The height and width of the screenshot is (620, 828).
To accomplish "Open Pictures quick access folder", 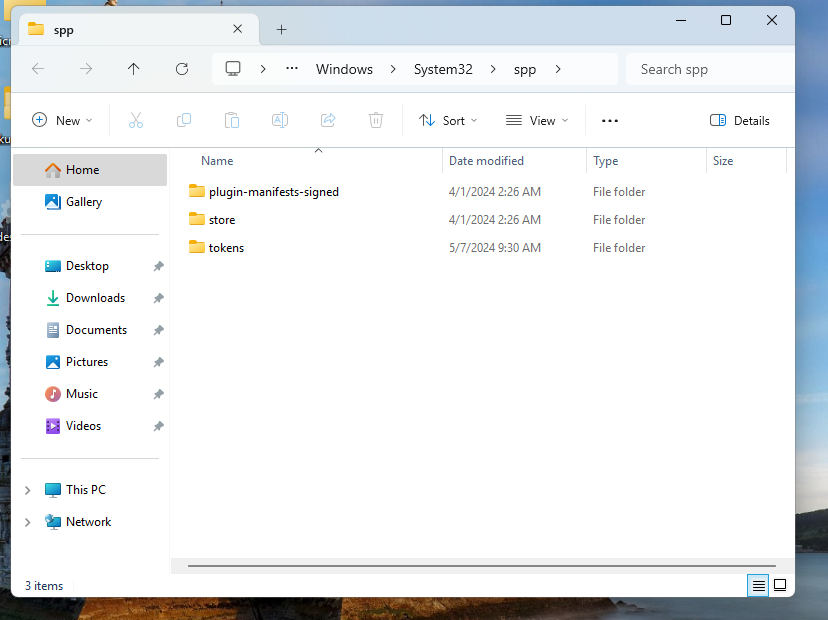I will (x=90, y=362).
